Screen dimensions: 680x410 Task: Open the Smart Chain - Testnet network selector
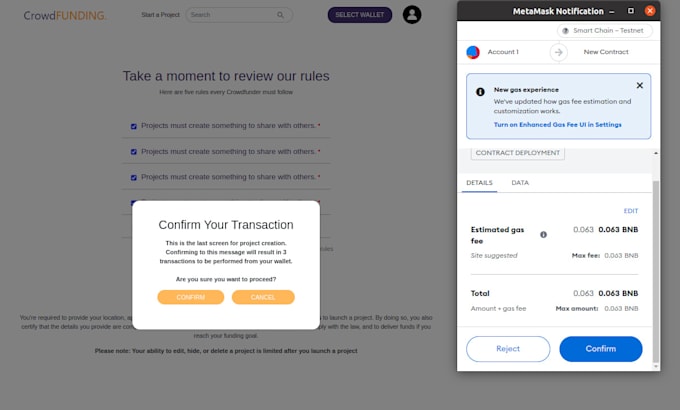click(605, 31)
